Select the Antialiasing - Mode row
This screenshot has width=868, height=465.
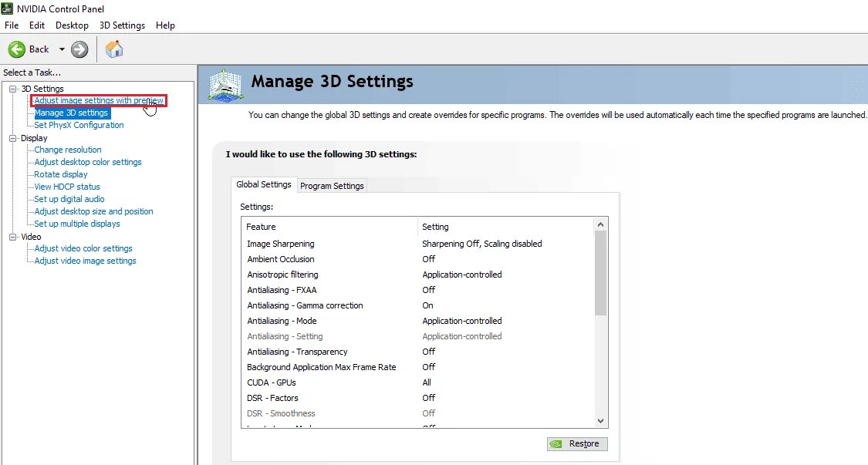point(417,322)
